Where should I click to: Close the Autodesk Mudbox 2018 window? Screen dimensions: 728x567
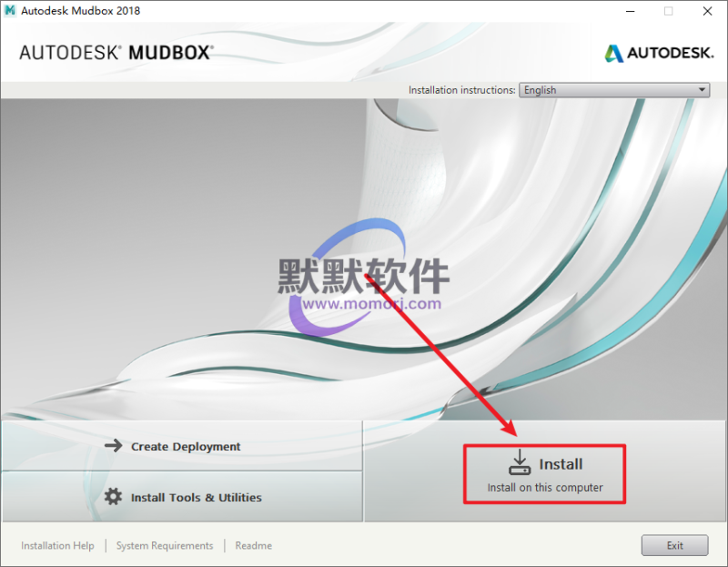(709, 11)
